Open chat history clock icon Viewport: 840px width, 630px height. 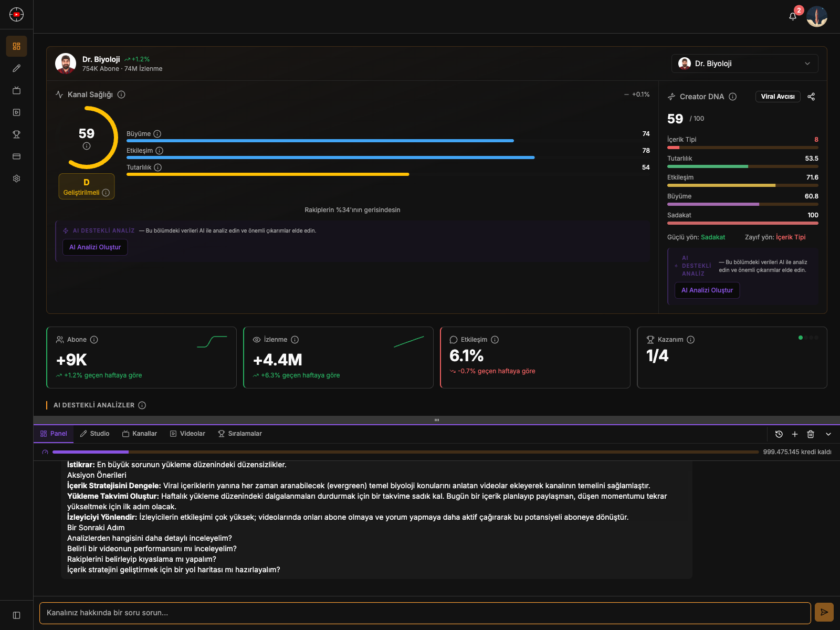pos(779,434)
